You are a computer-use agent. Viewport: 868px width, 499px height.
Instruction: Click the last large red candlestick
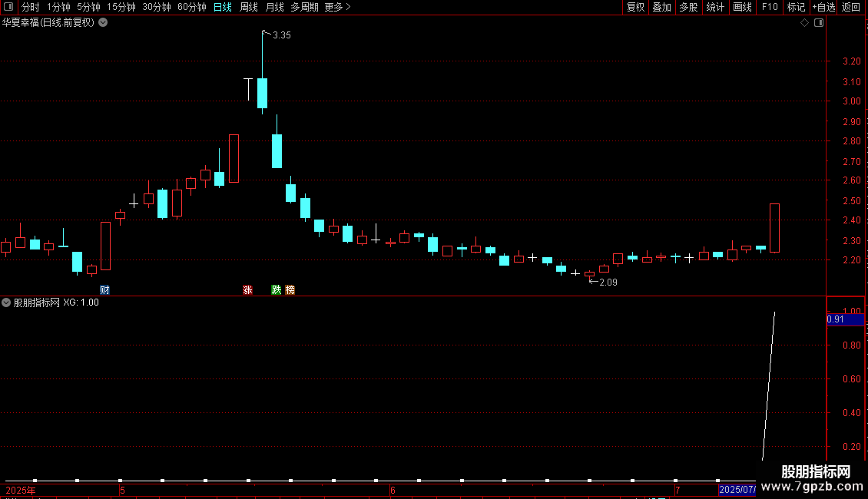774,228
